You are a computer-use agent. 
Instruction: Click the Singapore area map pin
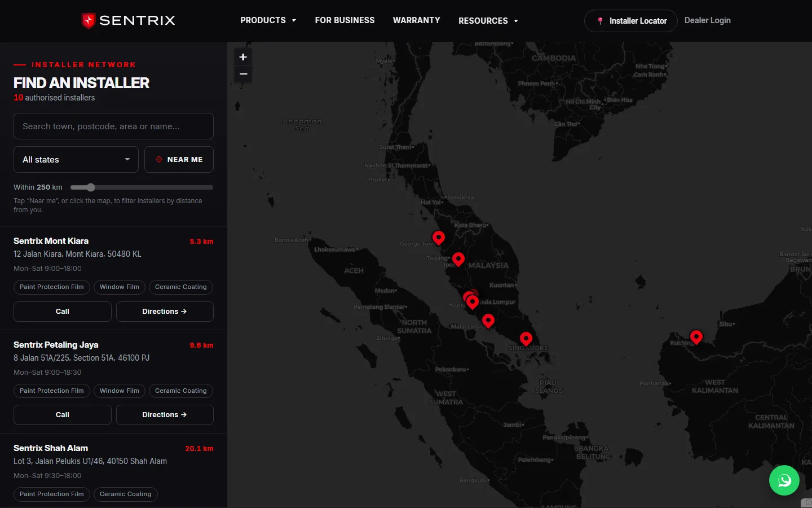[526, 339]
